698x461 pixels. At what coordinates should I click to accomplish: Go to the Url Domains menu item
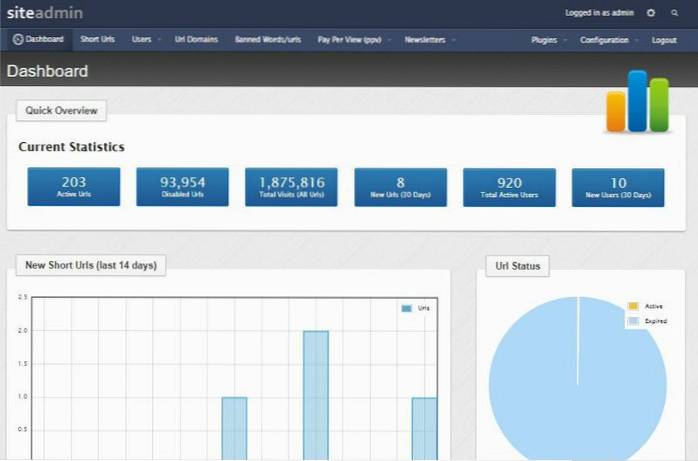coord(195,40)
